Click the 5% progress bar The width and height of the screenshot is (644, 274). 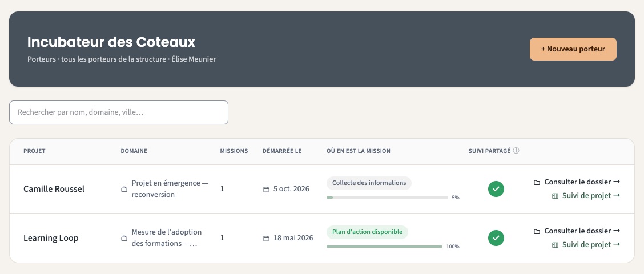coord(387,198)
